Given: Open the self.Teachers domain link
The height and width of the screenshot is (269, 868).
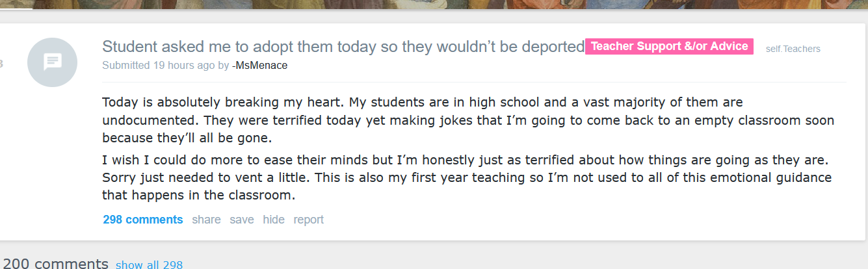Looking at the screenshot, I should 793,49.
